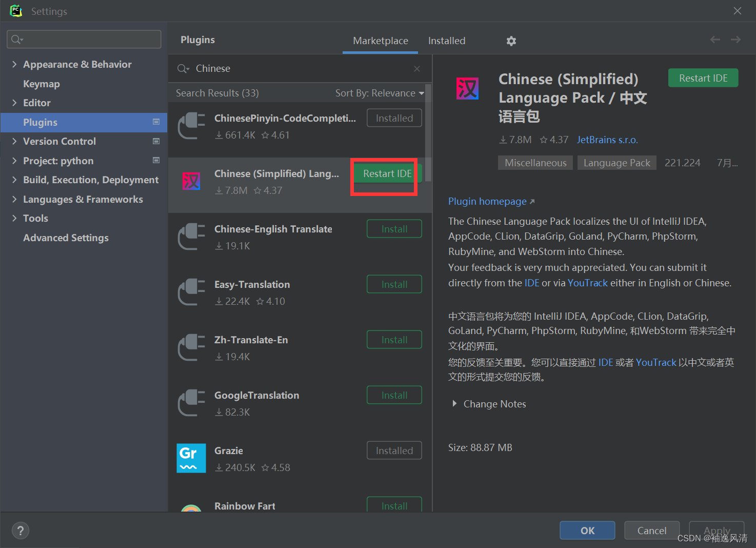Install the Zh-Translate-En plugin
This screenshot has height=548, width=756.
(x=394, y=340)
